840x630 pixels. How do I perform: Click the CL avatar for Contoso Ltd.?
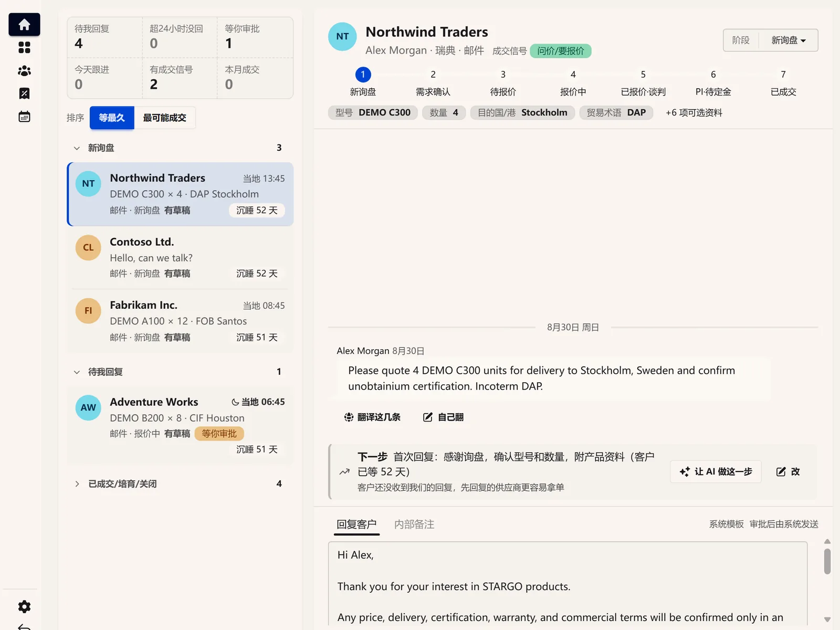coord(88,247)
